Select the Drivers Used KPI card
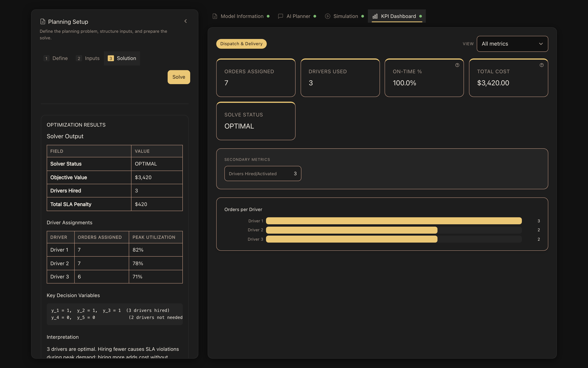This screenshot has height=368, width=588. [340, 78]
